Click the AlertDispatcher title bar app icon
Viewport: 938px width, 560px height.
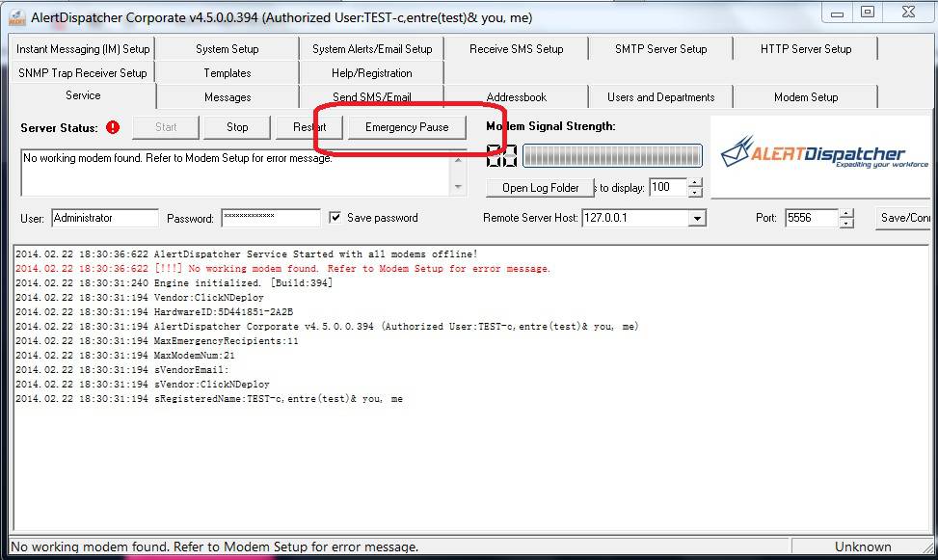point(16,18)
